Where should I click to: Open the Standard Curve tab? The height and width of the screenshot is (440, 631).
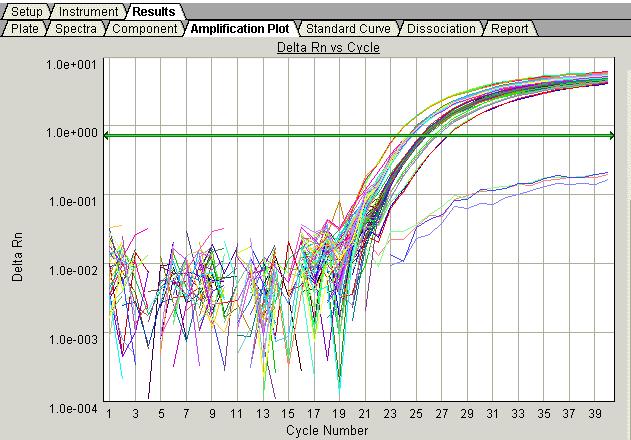[x=348, y=29]
